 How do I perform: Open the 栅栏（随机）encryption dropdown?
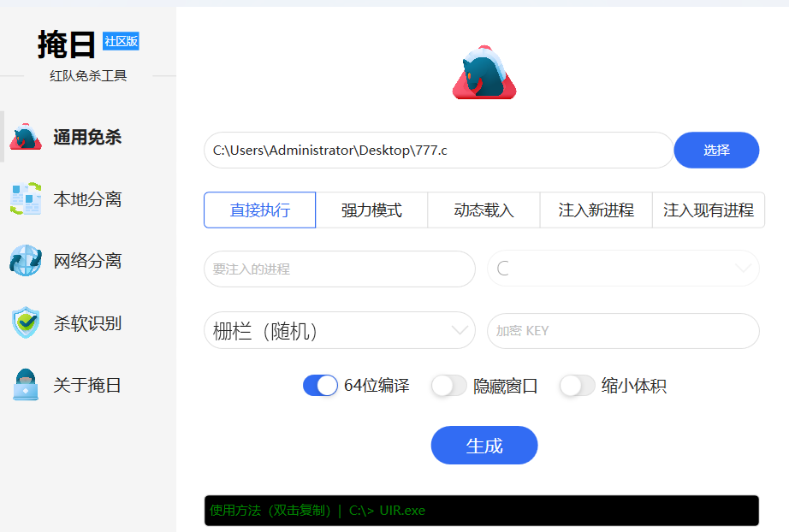pyautogui.click(x=339, y=330)
